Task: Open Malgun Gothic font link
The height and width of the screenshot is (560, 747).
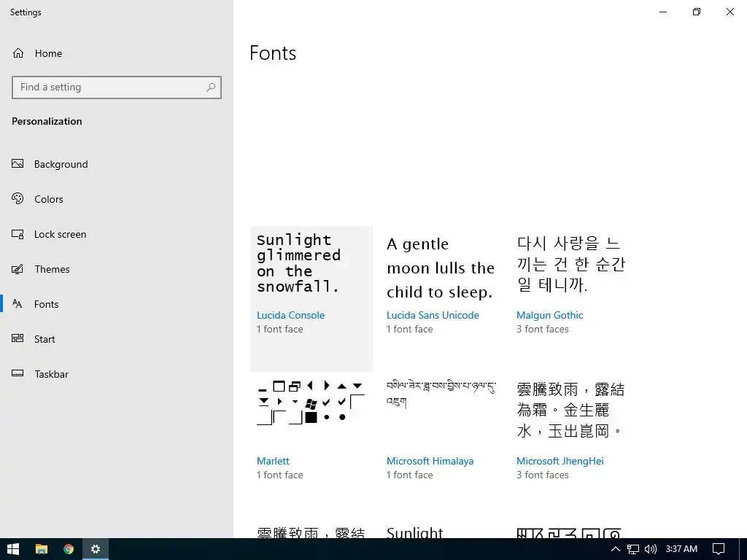Action: (550, 315)
